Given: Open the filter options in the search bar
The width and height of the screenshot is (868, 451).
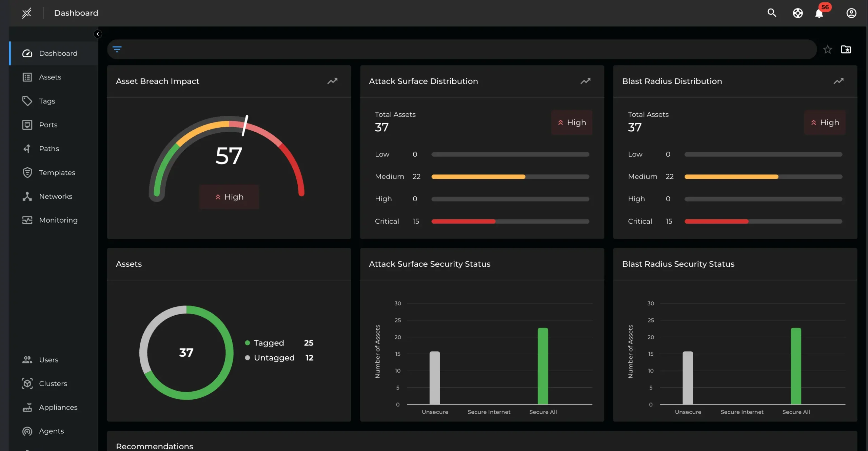Looking at the screenshot, I should coord(117,49).
